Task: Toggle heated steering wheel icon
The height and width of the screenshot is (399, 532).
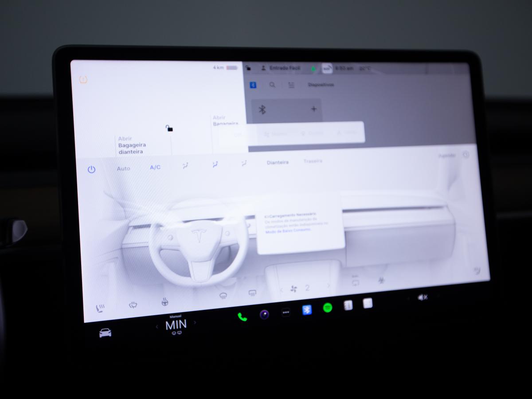Action: click(164, 302)
